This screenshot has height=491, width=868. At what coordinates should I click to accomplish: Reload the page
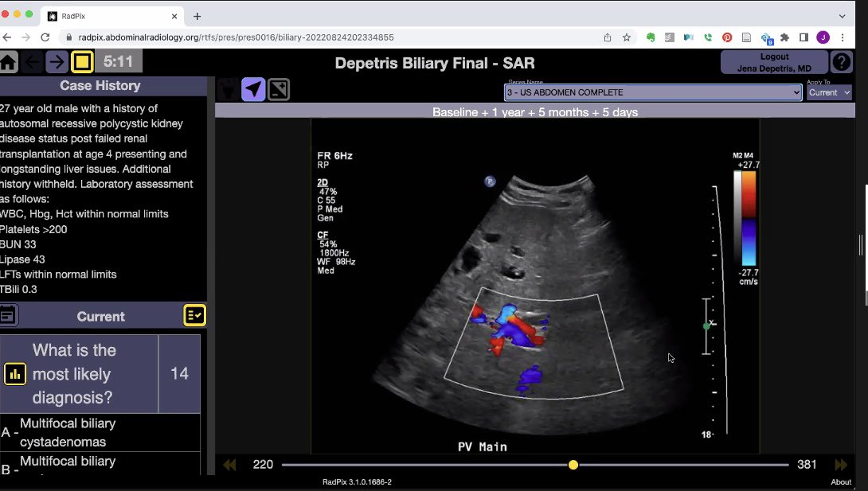45,37
